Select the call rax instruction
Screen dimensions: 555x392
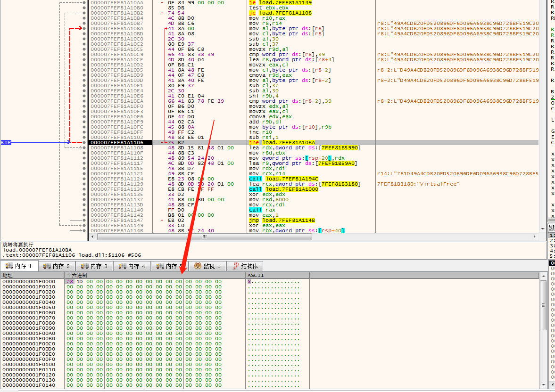[262, 210]
